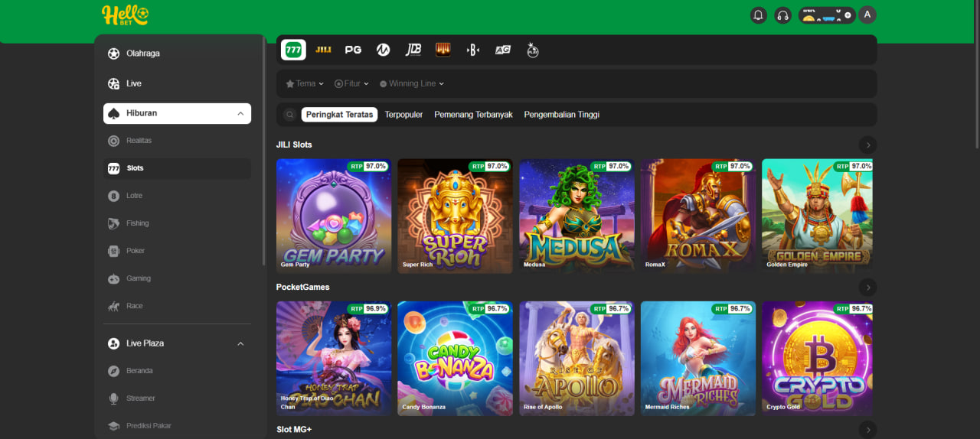Open the Medusa game
The width and height of the screenshot is (980, 439).
click(577, 216)
